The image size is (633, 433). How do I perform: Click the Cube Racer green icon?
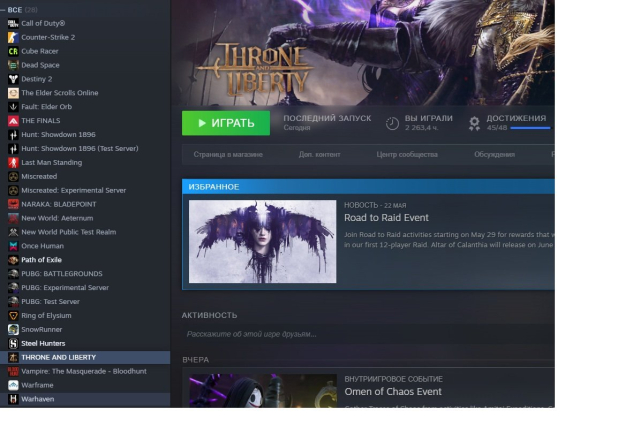tap(13, 51)
